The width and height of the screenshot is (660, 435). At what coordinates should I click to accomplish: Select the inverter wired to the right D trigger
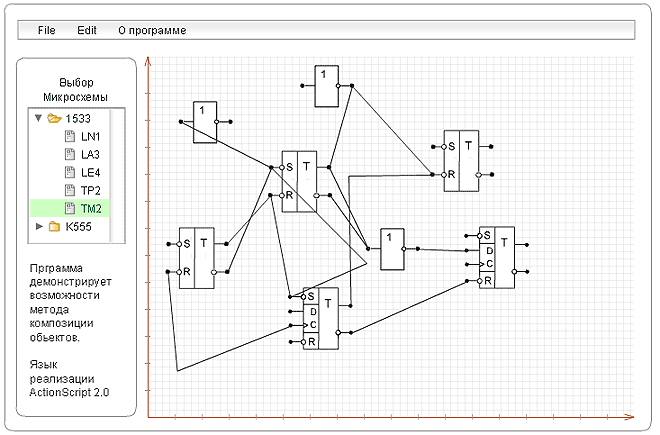(393, 249)
